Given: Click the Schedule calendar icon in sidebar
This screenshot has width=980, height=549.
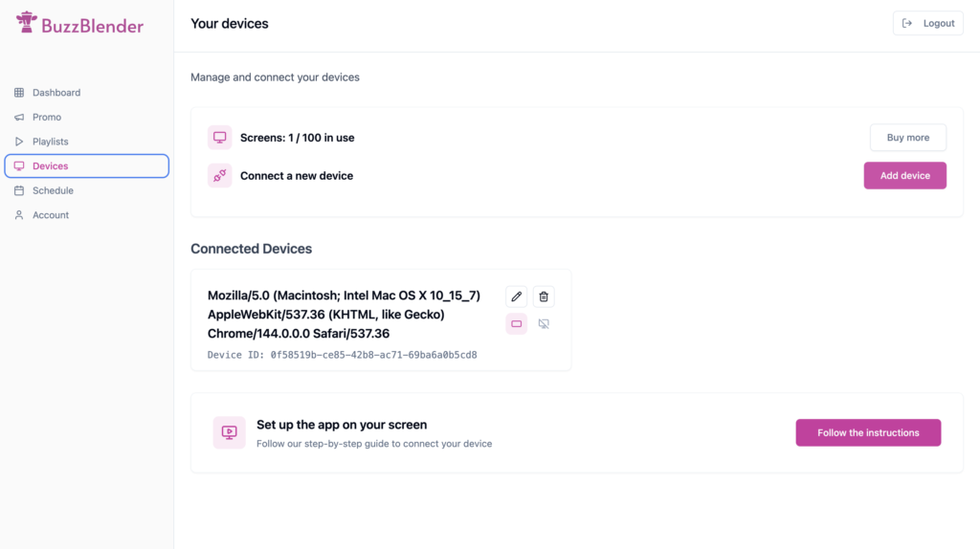Looking at the screenshot, I should pos(19,190).
